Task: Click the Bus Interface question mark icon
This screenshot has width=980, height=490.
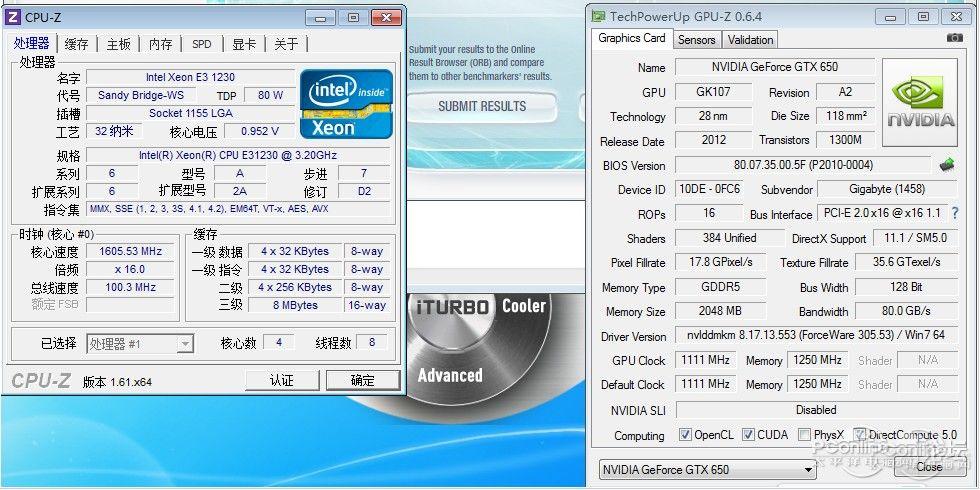Action: pyautogui.click(x=954, y=213)
